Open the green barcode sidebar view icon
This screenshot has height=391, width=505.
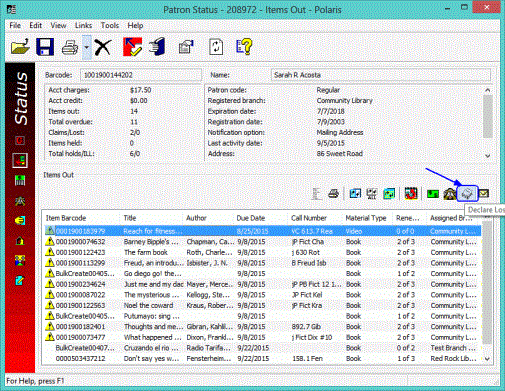[20, 180]
